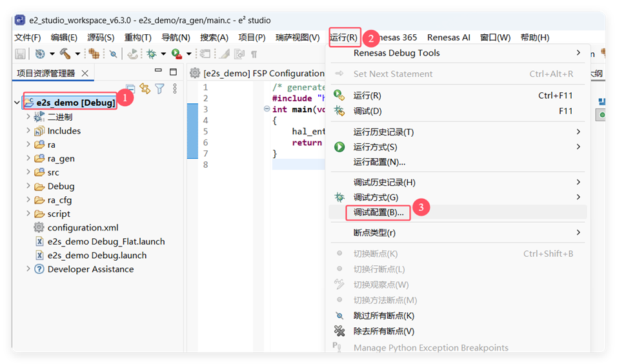The image size is (617, 364).
Task: Open the 窗口(W) menu
Action: [496, 37]
